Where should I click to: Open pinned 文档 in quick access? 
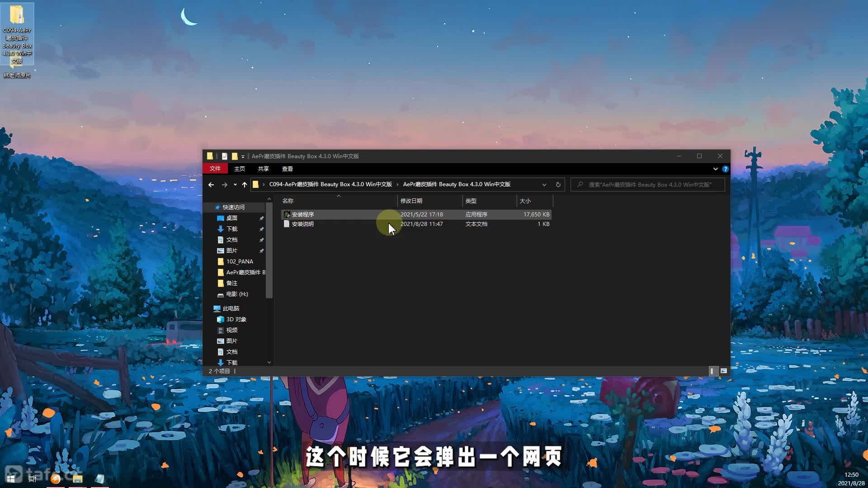pos(231,239)
